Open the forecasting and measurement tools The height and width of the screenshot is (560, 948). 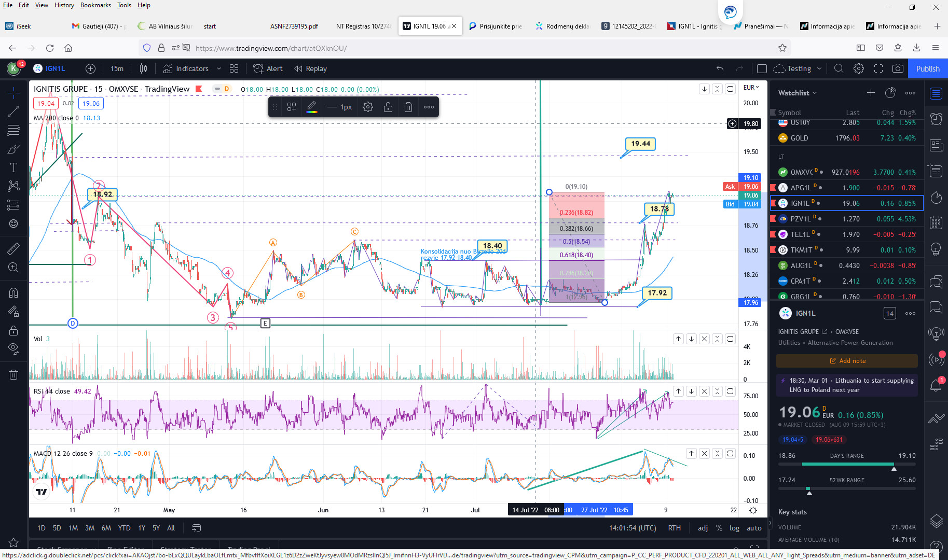(13, 205)
